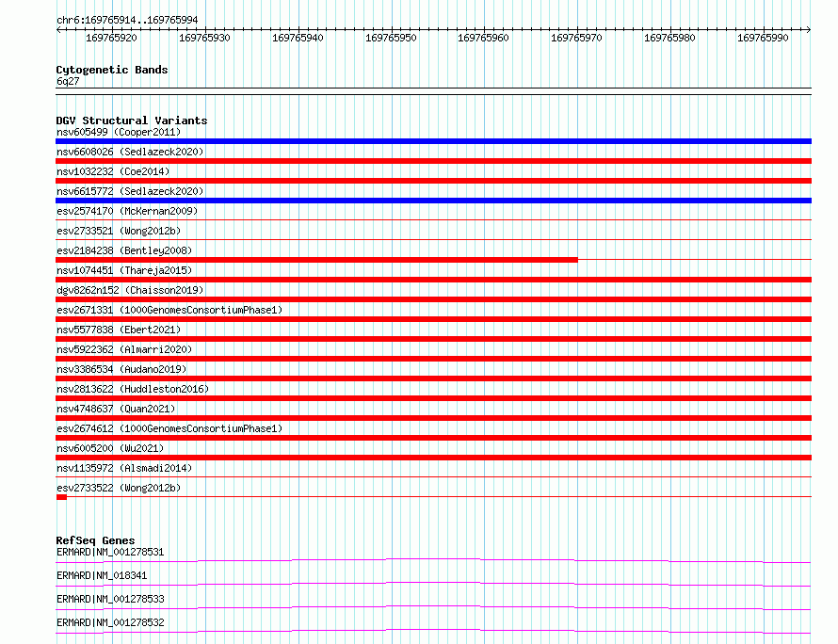Click the red bar under nsv3386534

pos(433,378)
